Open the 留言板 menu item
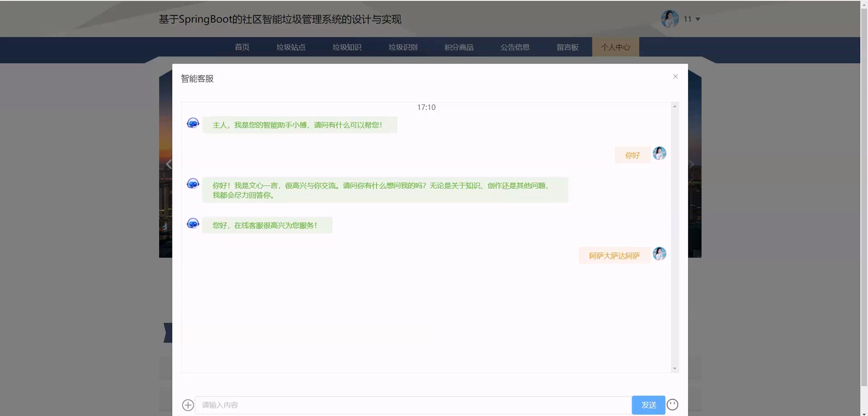The image size is (868, 416). point(567,47)
